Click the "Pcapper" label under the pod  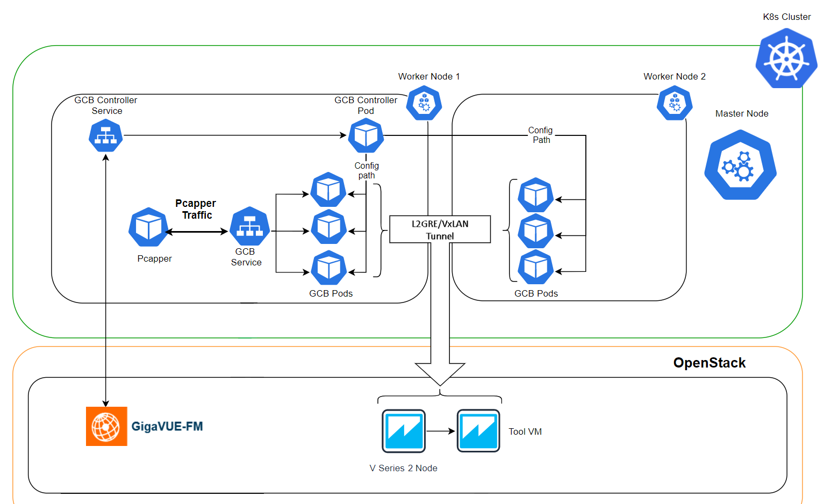tap(155, 258)
